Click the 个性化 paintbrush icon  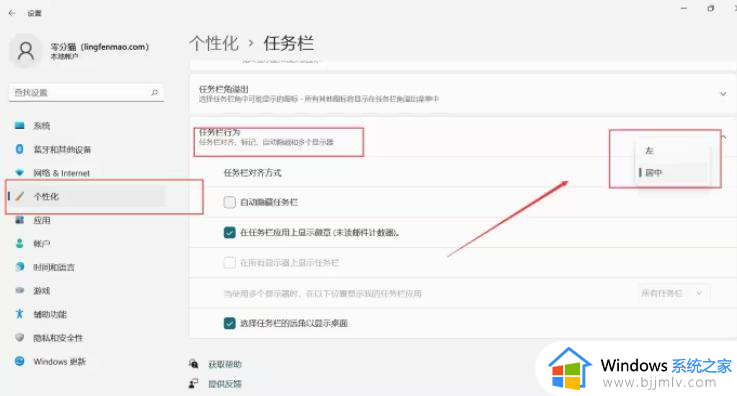pos(20,196)
